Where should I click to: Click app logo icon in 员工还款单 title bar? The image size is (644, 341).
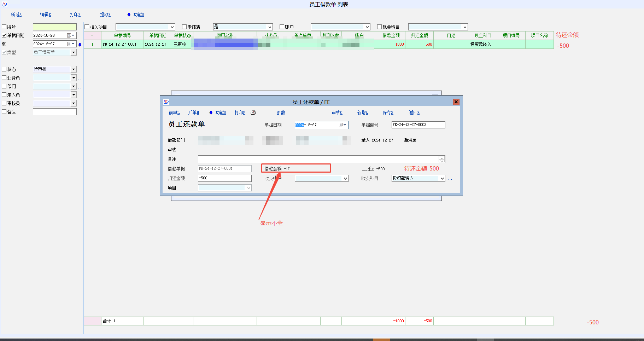pos(166,102)
